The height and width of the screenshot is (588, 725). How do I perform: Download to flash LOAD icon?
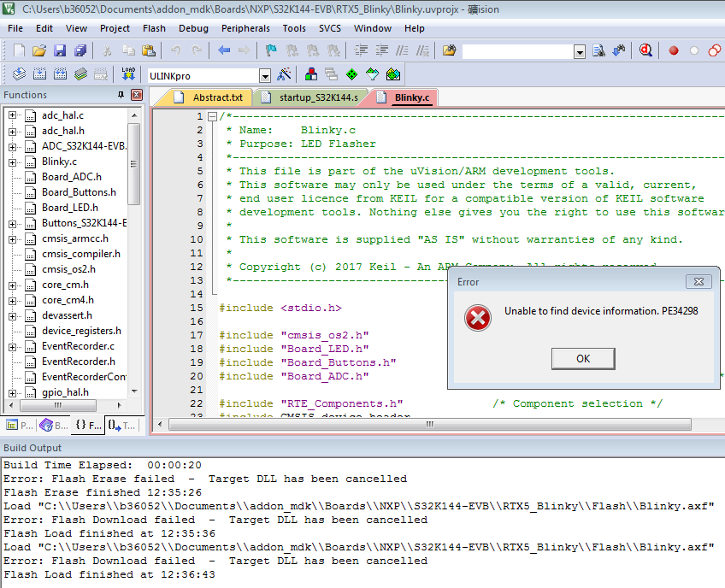click(128, 74)
